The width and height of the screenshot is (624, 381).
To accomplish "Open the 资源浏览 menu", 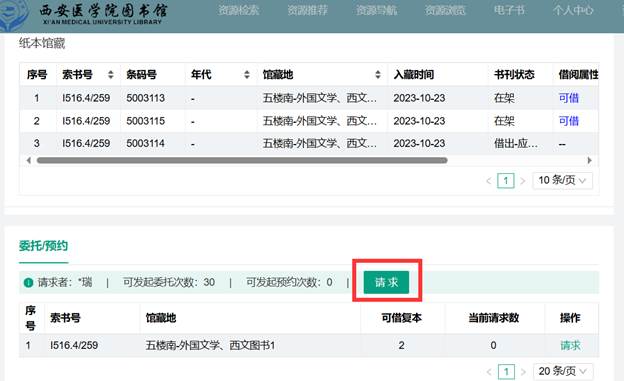I will [445, 10].
